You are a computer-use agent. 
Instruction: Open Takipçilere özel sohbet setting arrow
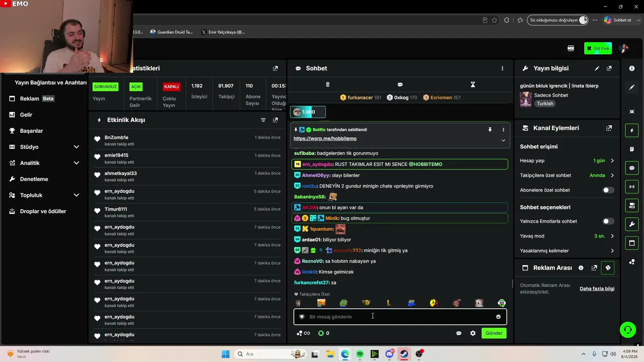tap(612, 175)
